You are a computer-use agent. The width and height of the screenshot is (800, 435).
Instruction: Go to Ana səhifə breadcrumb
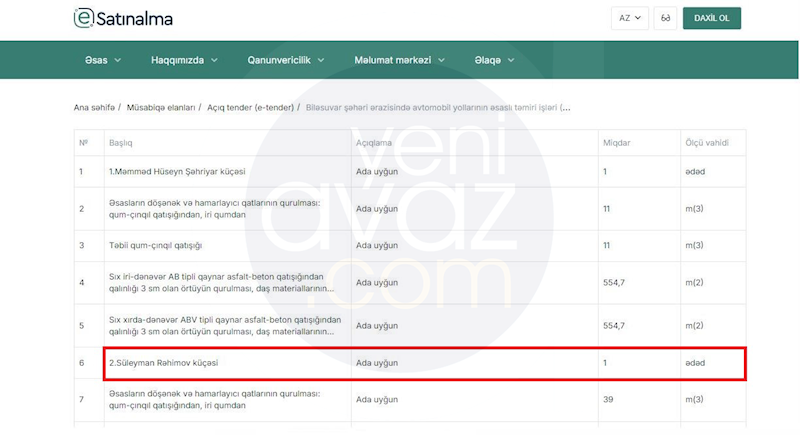click(x=94, y=106)
